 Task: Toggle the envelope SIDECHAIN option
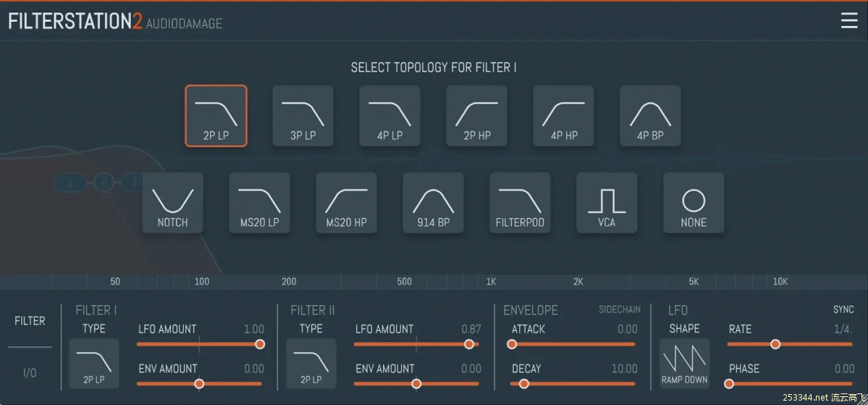620,309
